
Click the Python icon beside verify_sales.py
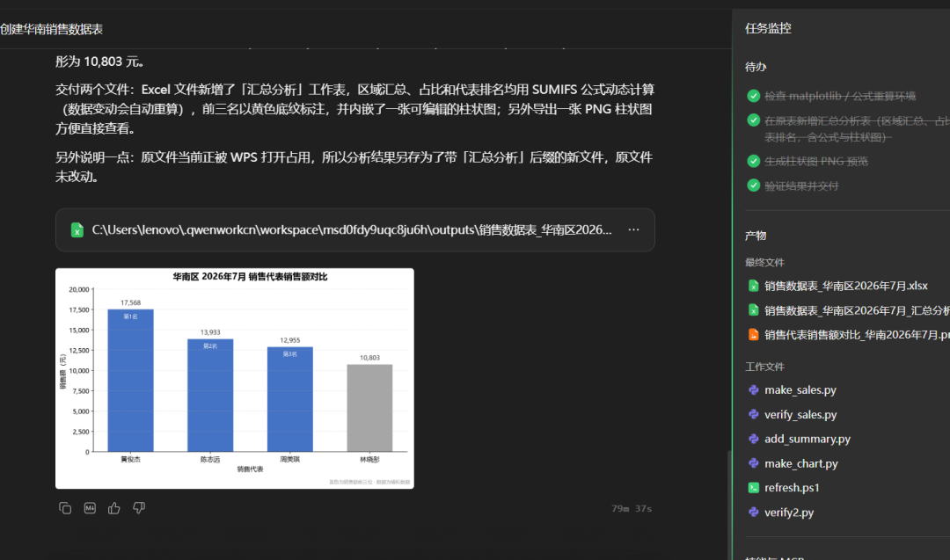click(753, 414)
